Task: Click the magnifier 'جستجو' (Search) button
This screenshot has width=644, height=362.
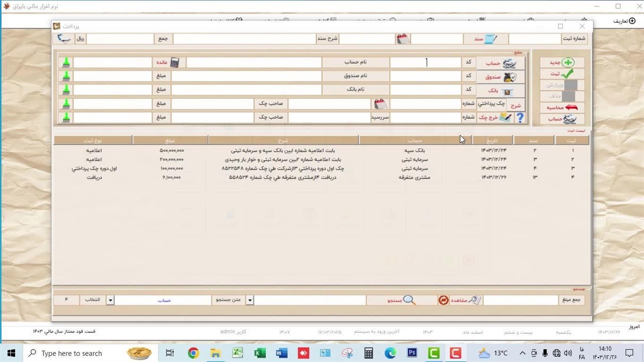Action: pyautogui.click(x=401, y=300)
